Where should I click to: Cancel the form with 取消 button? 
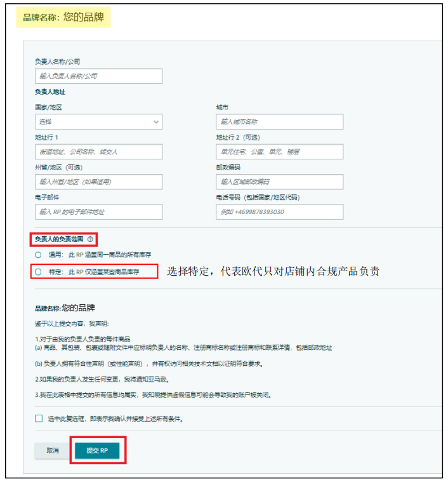click(53, 450)
